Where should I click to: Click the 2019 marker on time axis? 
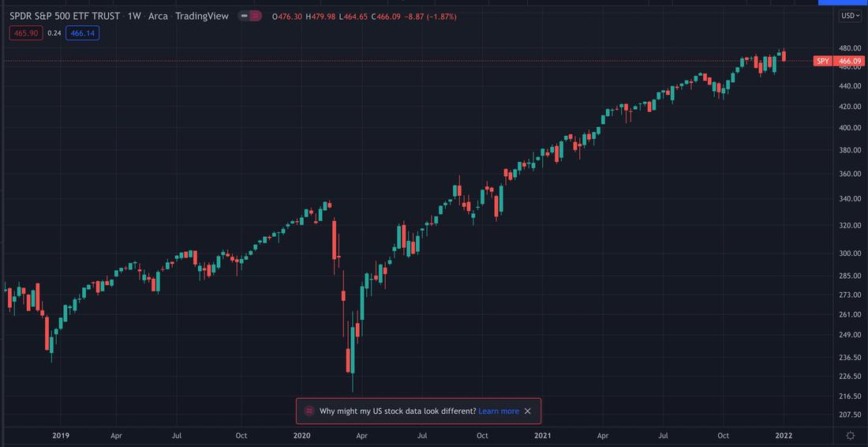click(x=61, y=435)
